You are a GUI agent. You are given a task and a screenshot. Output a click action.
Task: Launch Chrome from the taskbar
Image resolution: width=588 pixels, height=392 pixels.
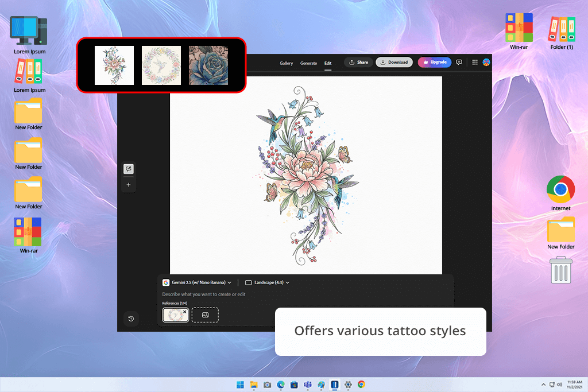(362, 385)
